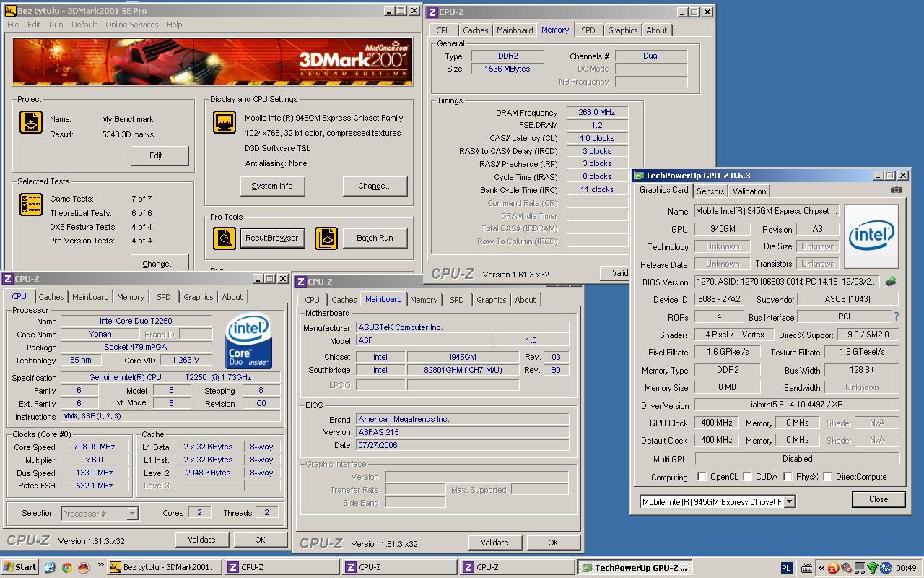Open the File menu in 3DMark2001
Image resolution: width=924 pixels, height=578 pixels.
[13, 25]
